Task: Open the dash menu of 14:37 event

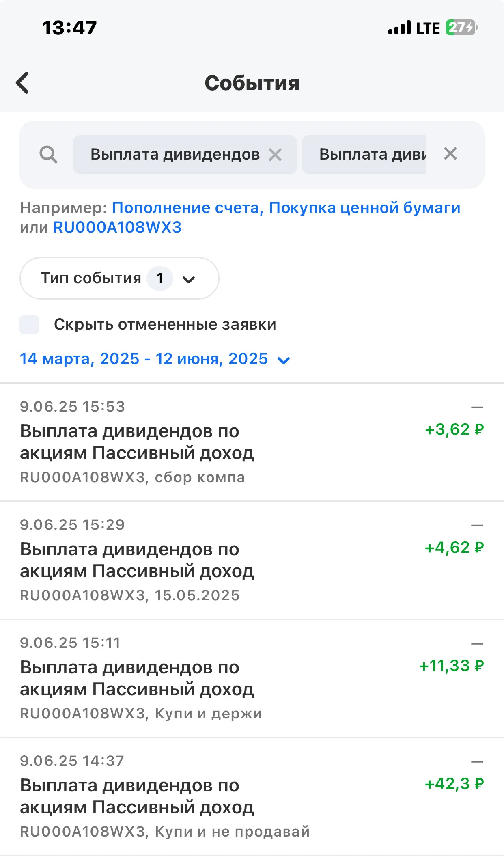Action: point(477,761)
